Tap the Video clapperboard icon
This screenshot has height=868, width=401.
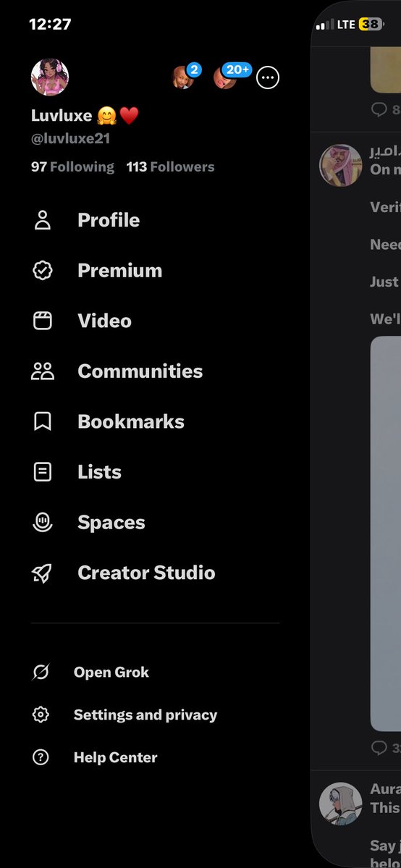coord(43,321)
